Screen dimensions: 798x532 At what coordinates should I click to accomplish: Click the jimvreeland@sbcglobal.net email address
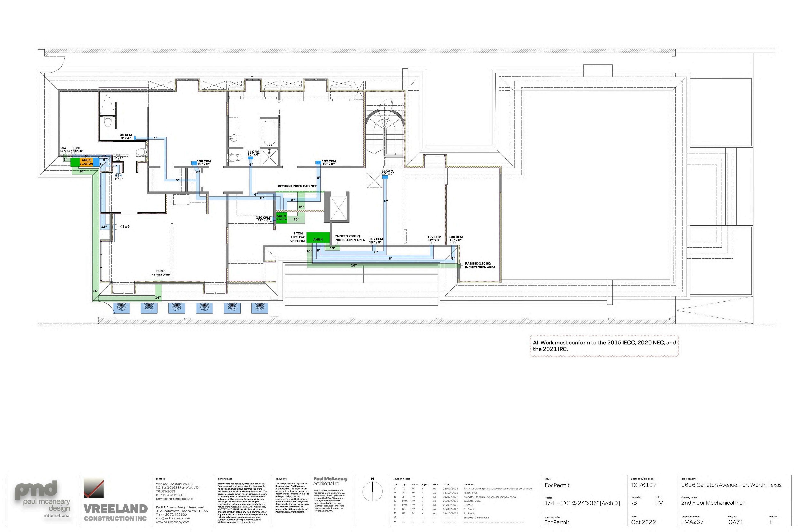(x=174, y=499)
